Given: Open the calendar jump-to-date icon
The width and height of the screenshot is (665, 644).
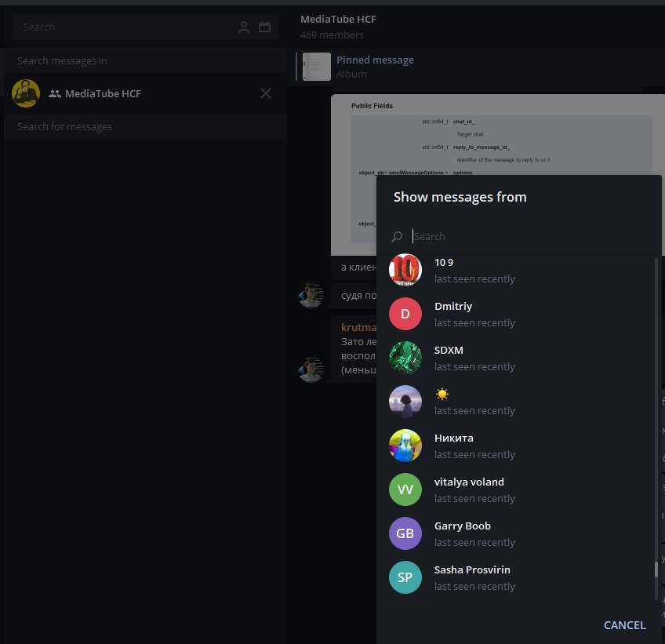Looking at the screenshot, I should click(264, 27).
